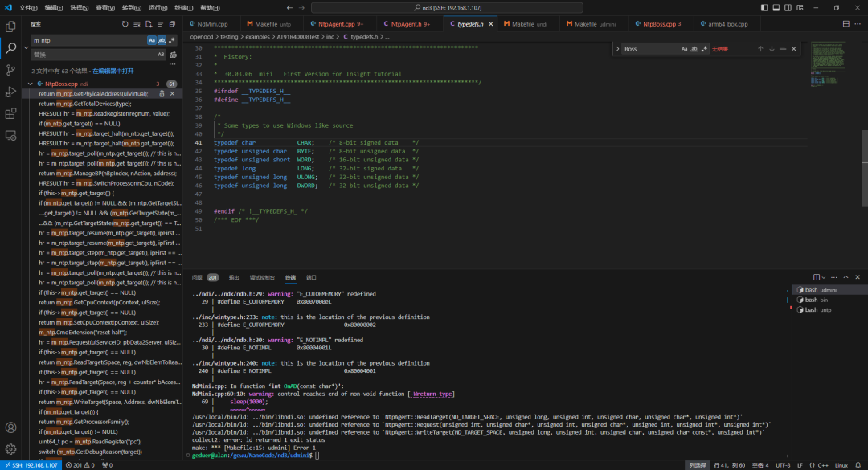Screen dimensions: 868x470
Task: Dismiss the GetPhyicalAddress search match
Action: pyautogui.click(x=172, y=94)
